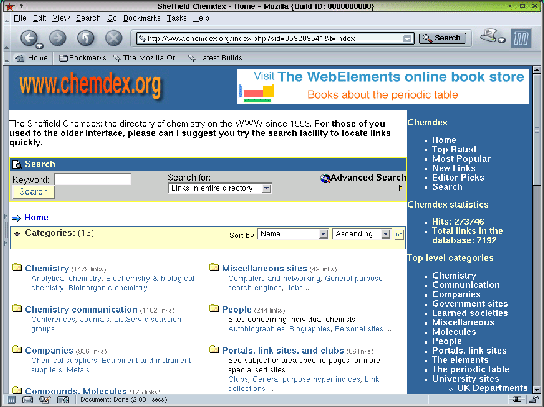Viewport: 544px width, 407px height.
Task: Click the Reload page button
Action: pyautogui.click(x=85, y=38)
